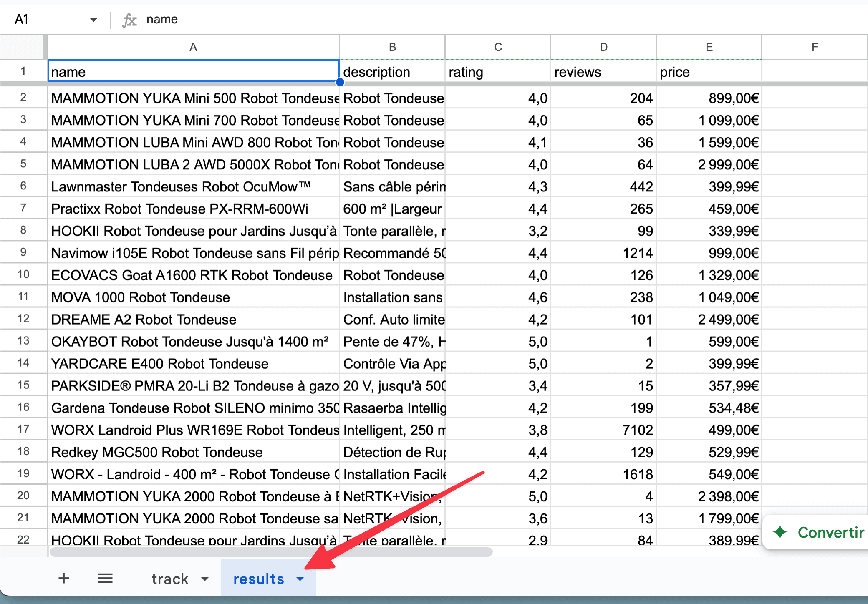Viewport: 868px width, 604px height.
Task: Select row 17 header
Action: 23,429
